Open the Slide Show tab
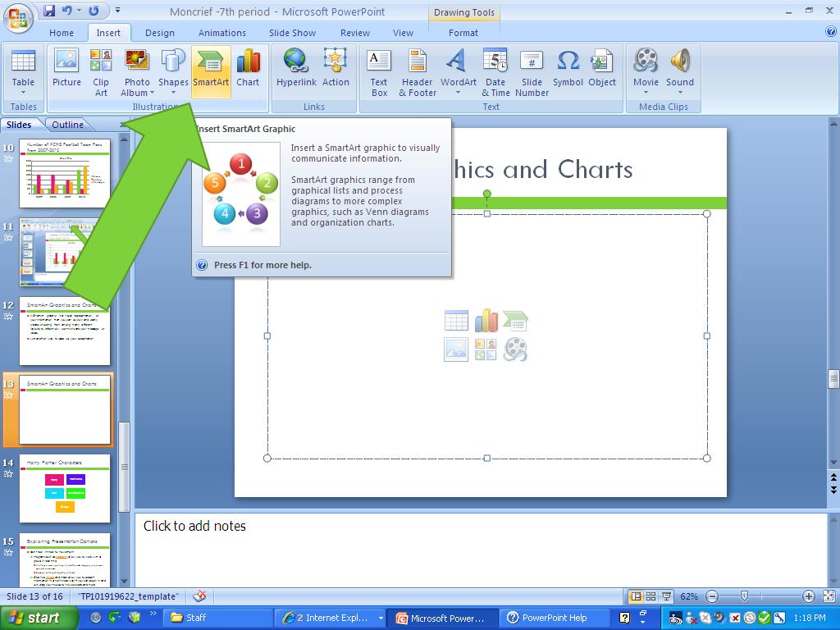840x630 pixels. click(x=292, y=33)
